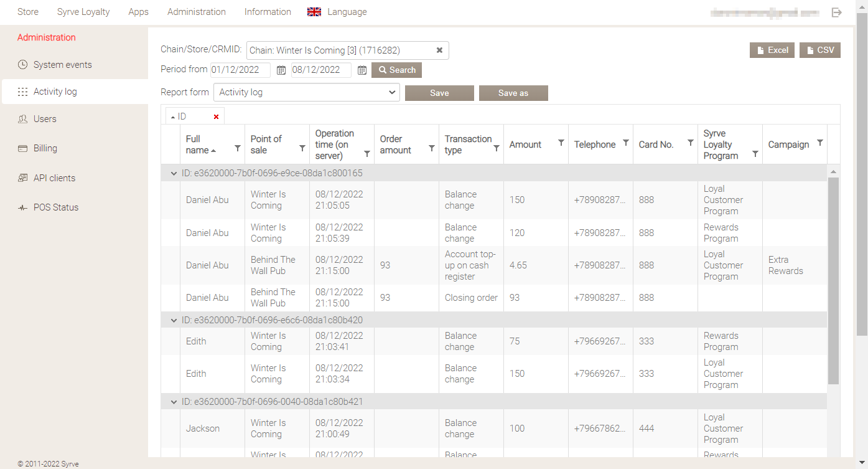Screen dimensions: 868x469
Task: Open calendar picker for period start date
Action: (281, 70)
